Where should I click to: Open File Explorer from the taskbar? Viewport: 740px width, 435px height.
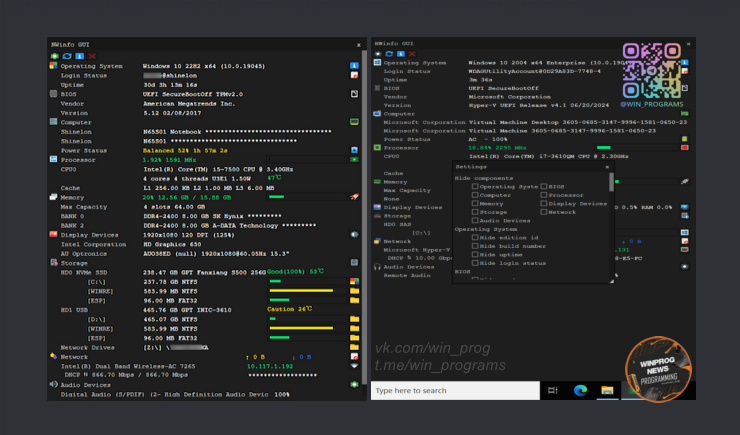pyautogui.click(x=607, y=391)
